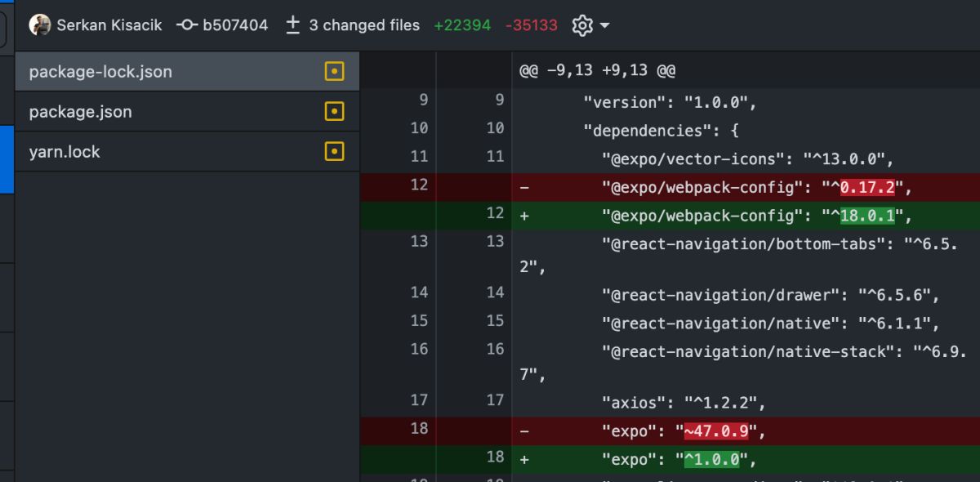The image size is (980, 482).
Task: Show the yarn.lock diff
Action: [65, 152]
